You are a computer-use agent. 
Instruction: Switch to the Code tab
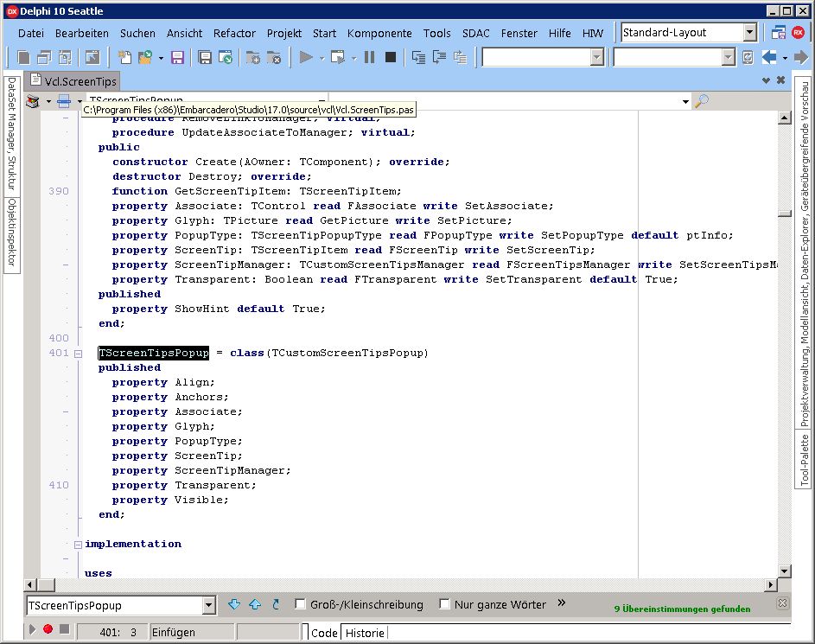tap(324, 633)
